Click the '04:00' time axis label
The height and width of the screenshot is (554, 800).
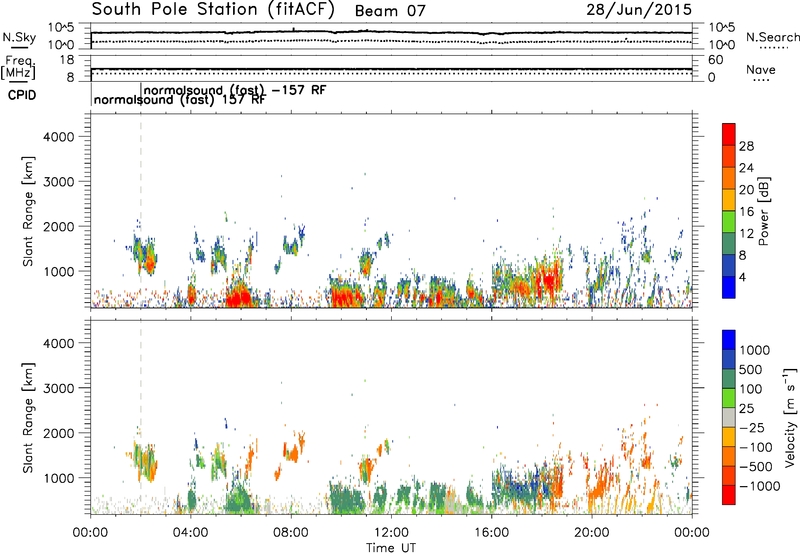(190, 533)
